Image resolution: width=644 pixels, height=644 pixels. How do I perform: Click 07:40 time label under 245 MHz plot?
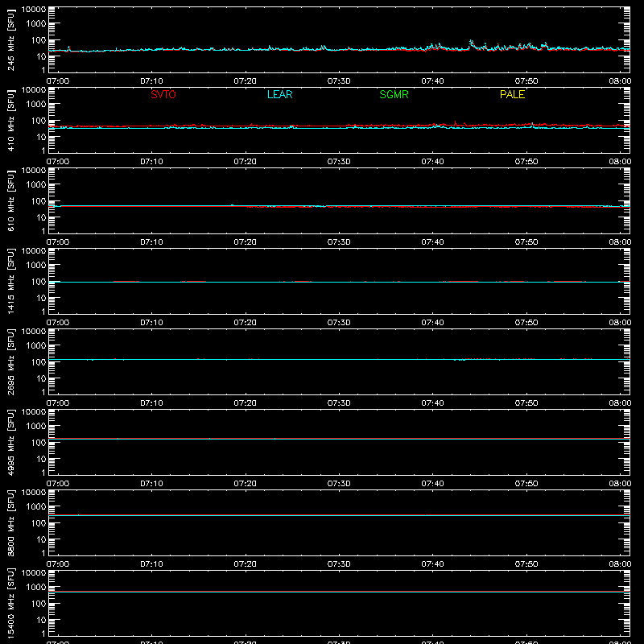(x=432, y=81)
